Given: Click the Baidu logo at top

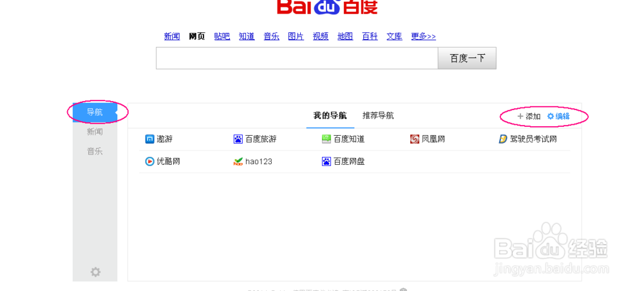Looking at the screenshot, I should pyautogui.click(x=327, y=7).
